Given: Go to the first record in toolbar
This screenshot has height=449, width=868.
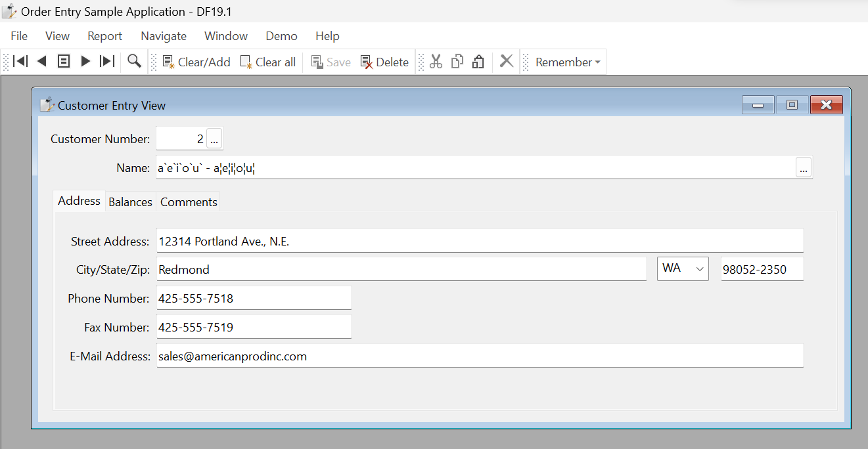Looking at the screenshot, I should 20,62.
